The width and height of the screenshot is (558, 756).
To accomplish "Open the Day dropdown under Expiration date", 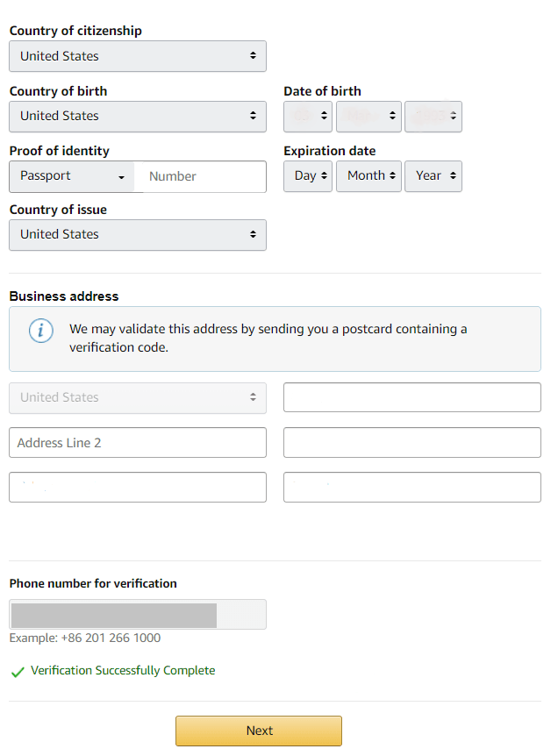I will click(x=307, y=175).
